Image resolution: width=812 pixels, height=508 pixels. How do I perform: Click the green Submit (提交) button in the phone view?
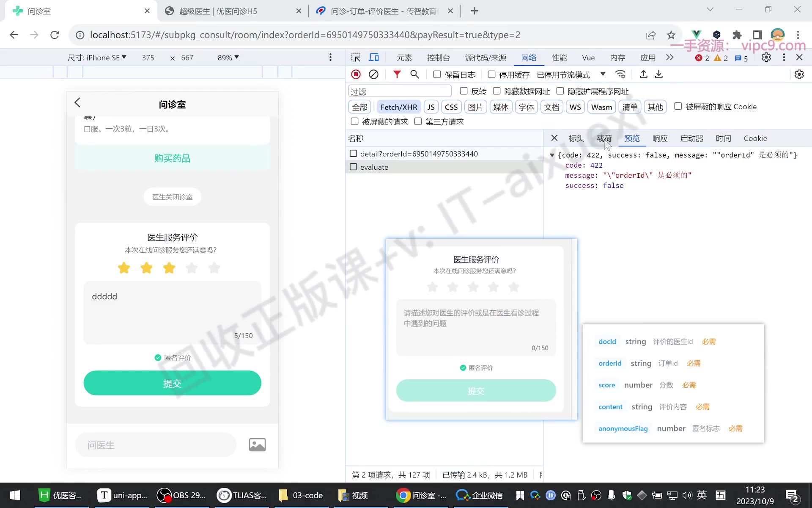point(172,383)
